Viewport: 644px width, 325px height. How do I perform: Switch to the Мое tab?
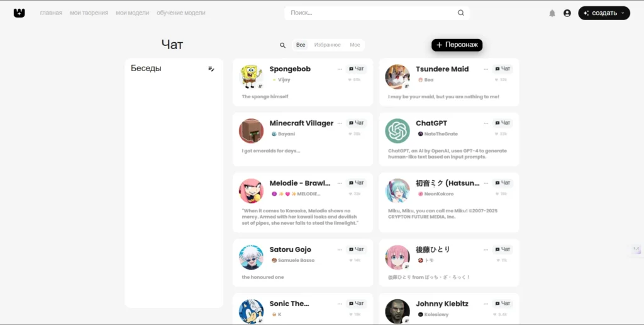point(355,45)
